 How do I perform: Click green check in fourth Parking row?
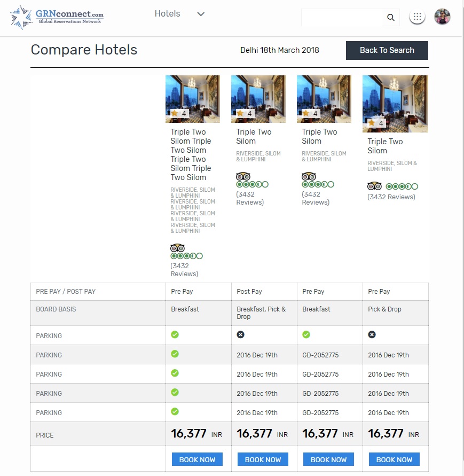pos(175,392)
